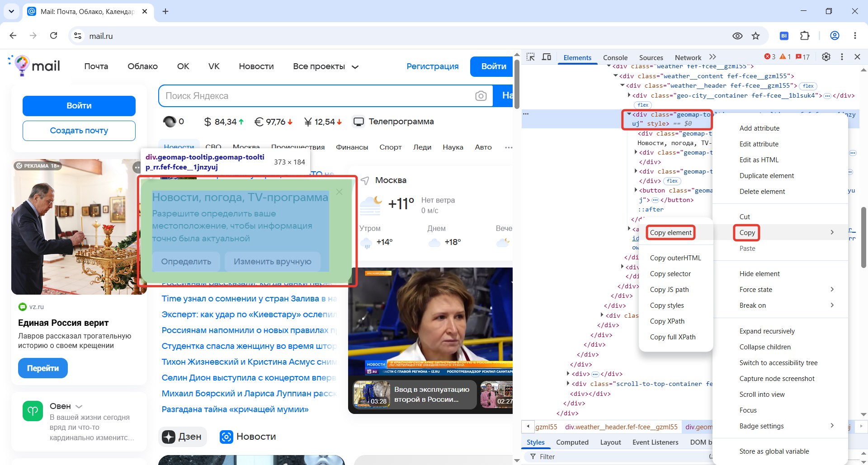Open the Дзен tab button
This screenshot has width=868, height=465.
coord(183,437)
